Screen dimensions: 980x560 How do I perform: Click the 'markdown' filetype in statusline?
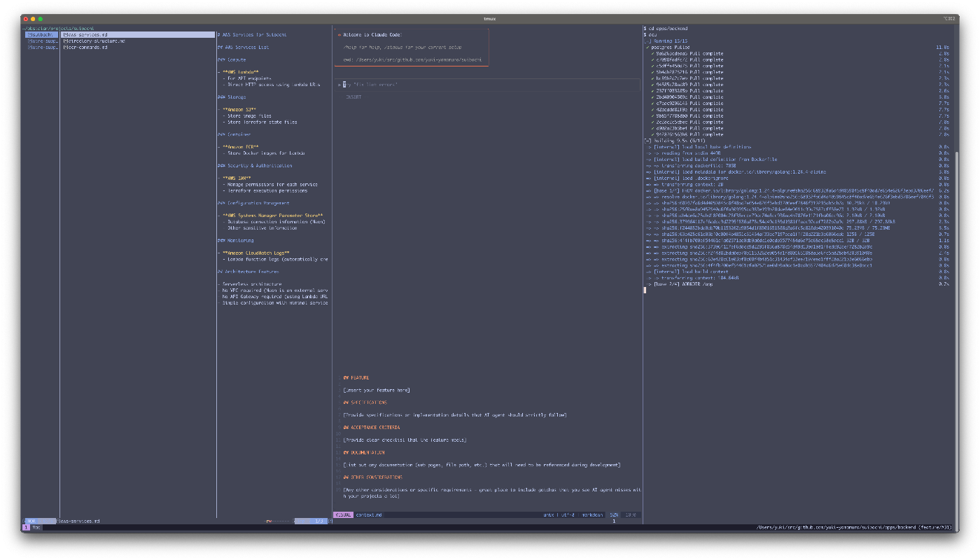[x=593, y=514]
